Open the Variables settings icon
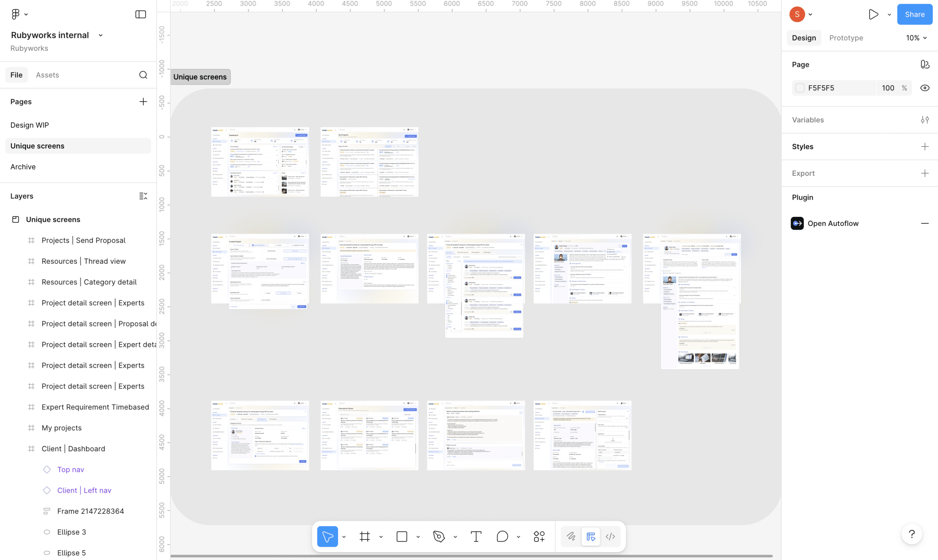This screenshot has height=560, width=938. pyautogui.click(x=924, y=120)
